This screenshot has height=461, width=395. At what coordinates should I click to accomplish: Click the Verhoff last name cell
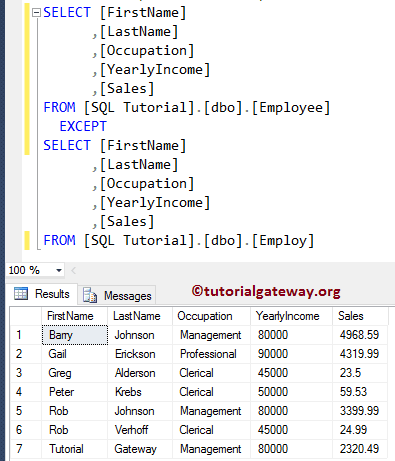pos(140,430)
